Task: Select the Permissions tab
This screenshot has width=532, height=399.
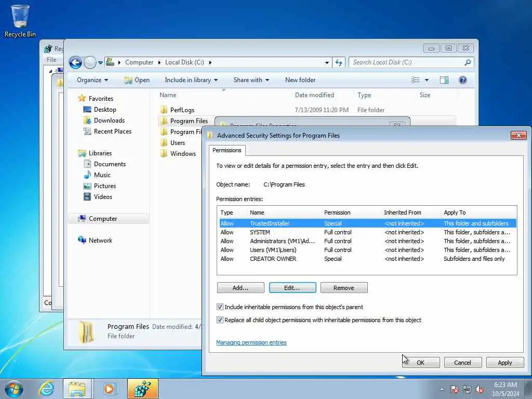Action: click(x=227, y=150)
